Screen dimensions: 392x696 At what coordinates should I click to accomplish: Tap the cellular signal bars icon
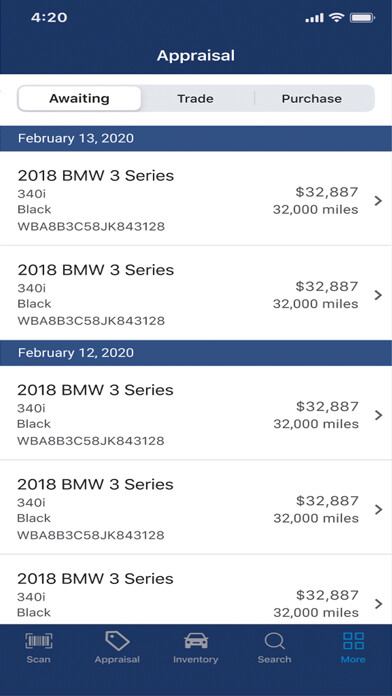(x=315, y=18)
